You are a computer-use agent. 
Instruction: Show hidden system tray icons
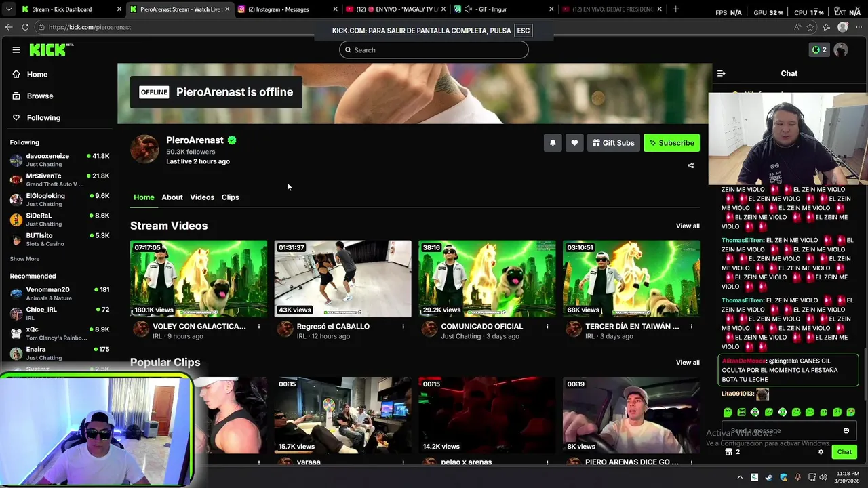(740, 477)
